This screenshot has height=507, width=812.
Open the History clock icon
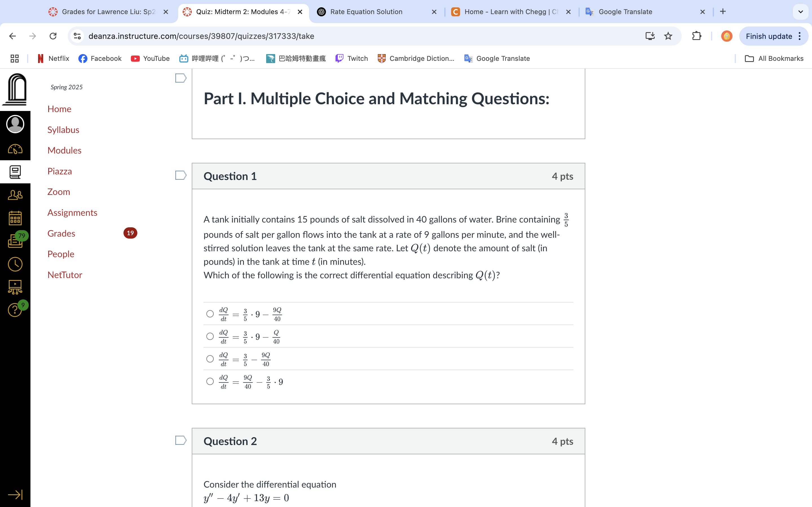tap(15, 264)
